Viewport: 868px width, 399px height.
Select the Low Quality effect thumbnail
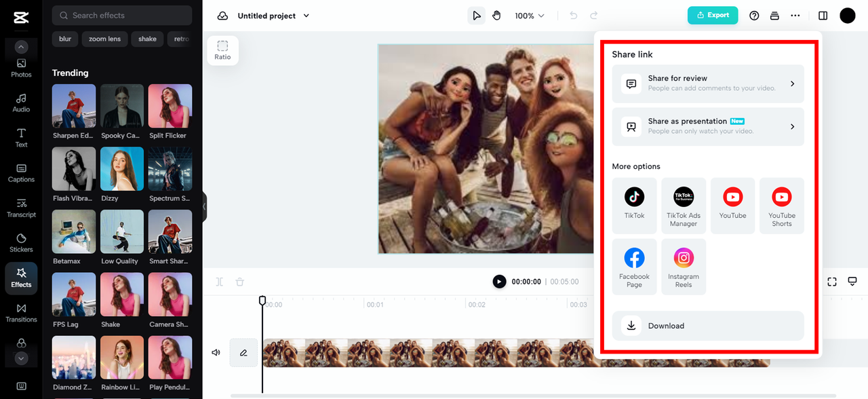[122, 231]
